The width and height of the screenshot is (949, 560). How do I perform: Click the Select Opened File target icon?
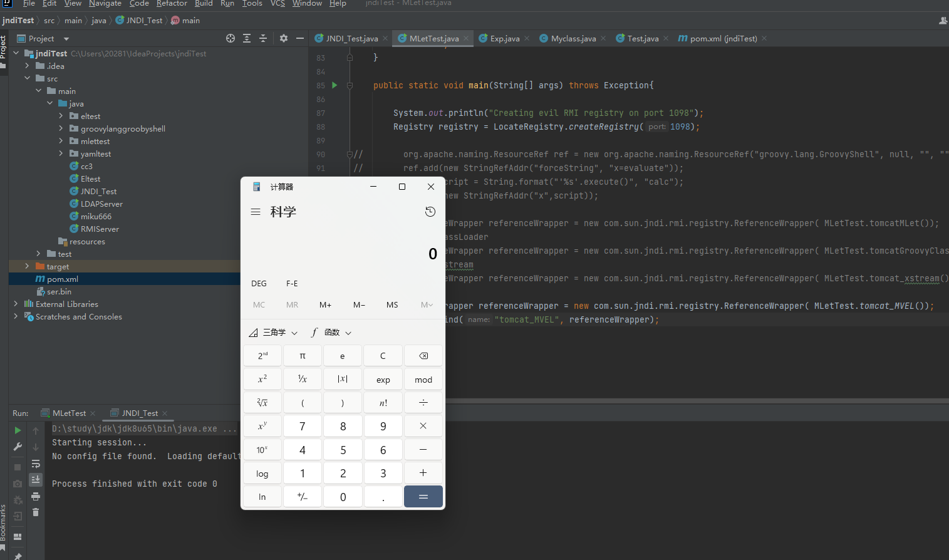tap(231, 38)
